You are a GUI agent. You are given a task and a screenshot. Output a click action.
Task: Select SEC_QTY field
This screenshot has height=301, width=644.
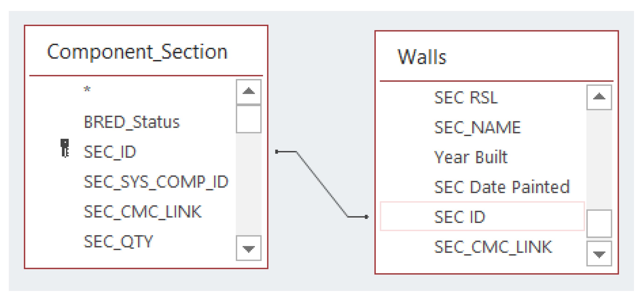point(118,241)
